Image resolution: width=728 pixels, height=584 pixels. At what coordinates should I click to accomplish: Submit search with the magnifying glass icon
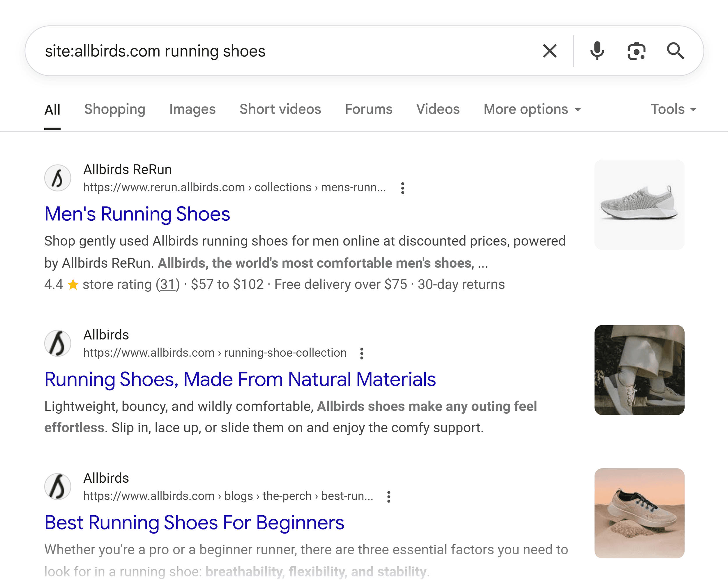(675, 51)
